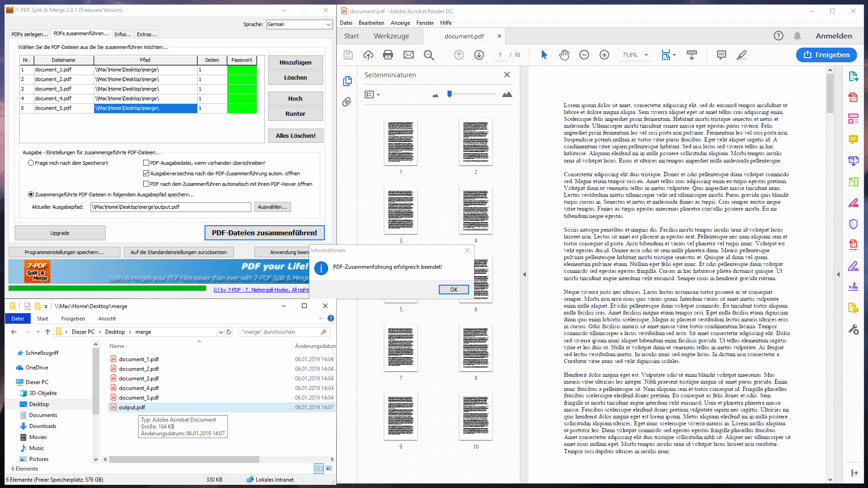This screenshot has width=868, height=488.
Task: Click the email envelope icon in Acrobat
Action: pyautogui.click(x=409, y=55)
